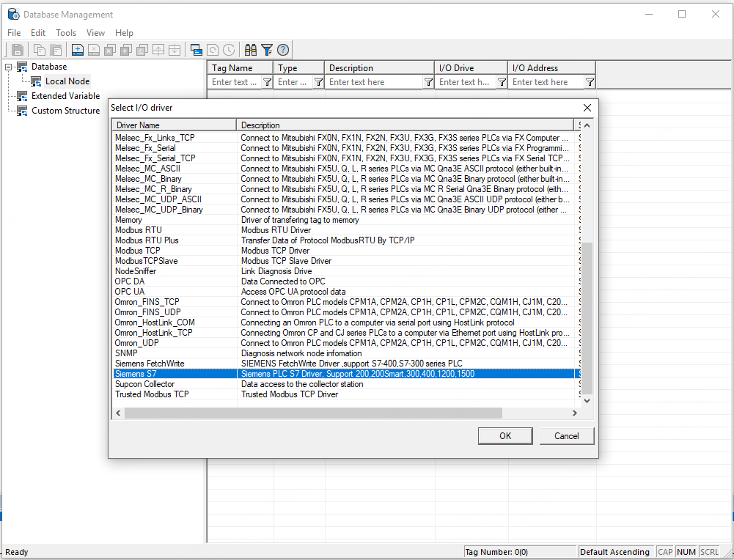Collapse the Database tree node

click(9, 67)
